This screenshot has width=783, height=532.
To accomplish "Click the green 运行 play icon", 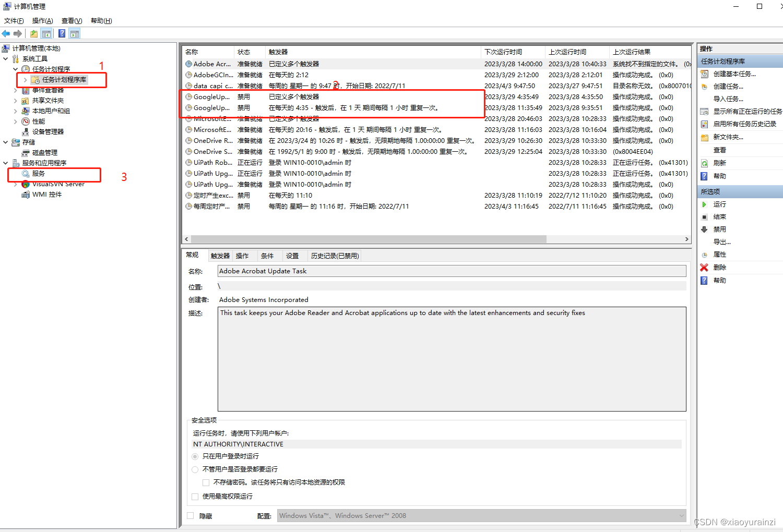I will (704, 204).
